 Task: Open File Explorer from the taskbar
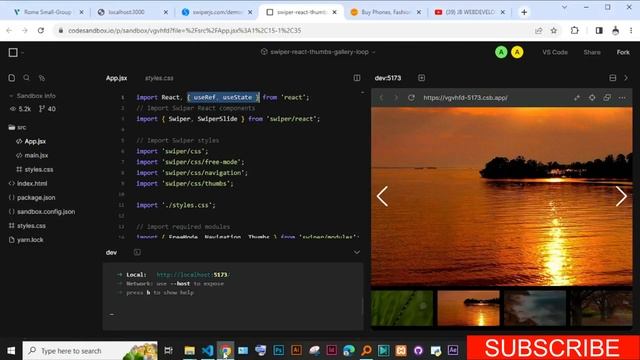click(189, 350)
